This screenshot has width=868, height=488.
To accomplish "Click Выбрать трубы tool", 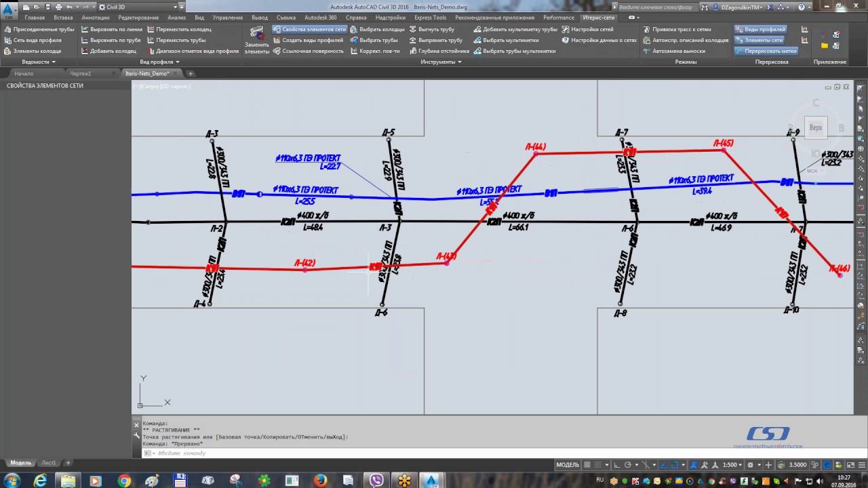I will pos(374,40).
